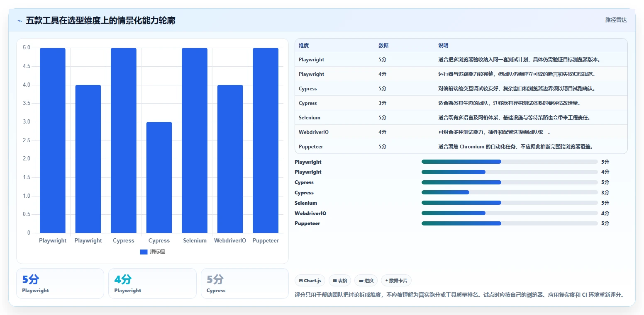The image size is (644, 315).
Task: Click the Playwright progress bar labeled 4分
Action: coord(510,172)
